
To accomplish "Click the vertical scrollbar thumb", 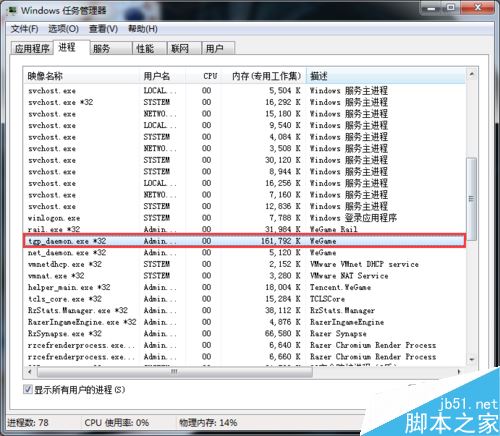I will point(471,199).
